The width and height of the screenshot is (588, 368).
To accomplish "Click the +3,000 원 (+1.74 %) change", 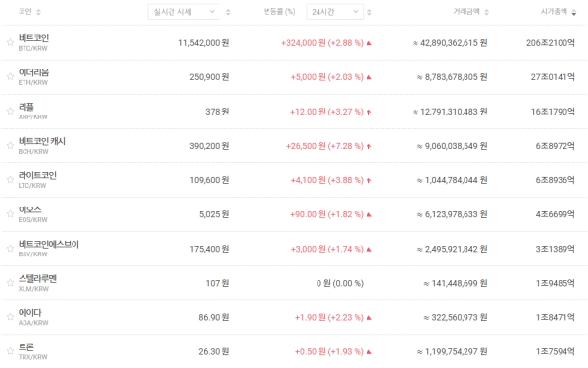I will (x=327, y=249).
